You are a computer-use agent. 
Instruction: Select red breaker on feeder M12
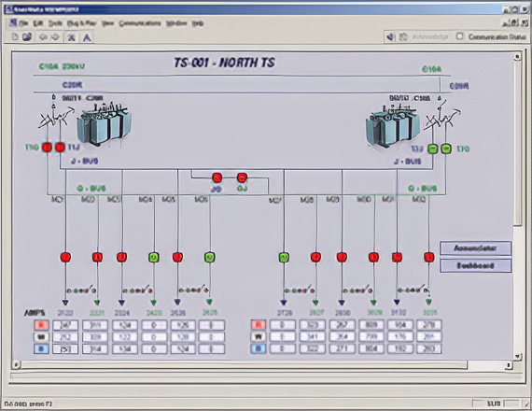point(428,257)
